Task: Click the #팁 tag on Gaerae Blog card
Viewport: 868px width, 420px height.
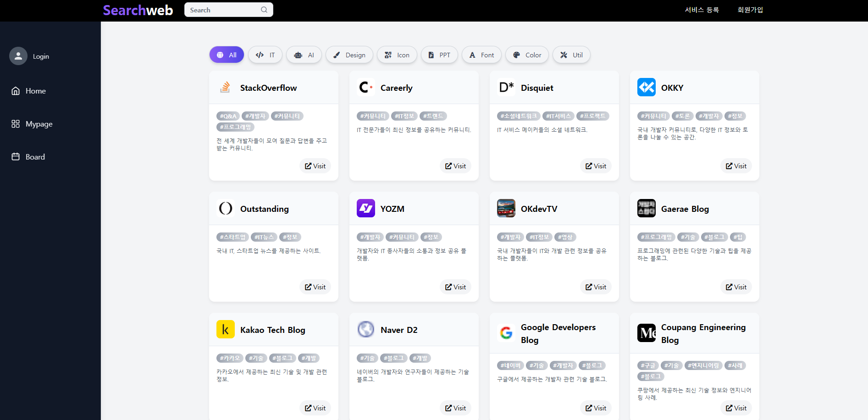Action: pyautogui.click(x=738, y=237)
